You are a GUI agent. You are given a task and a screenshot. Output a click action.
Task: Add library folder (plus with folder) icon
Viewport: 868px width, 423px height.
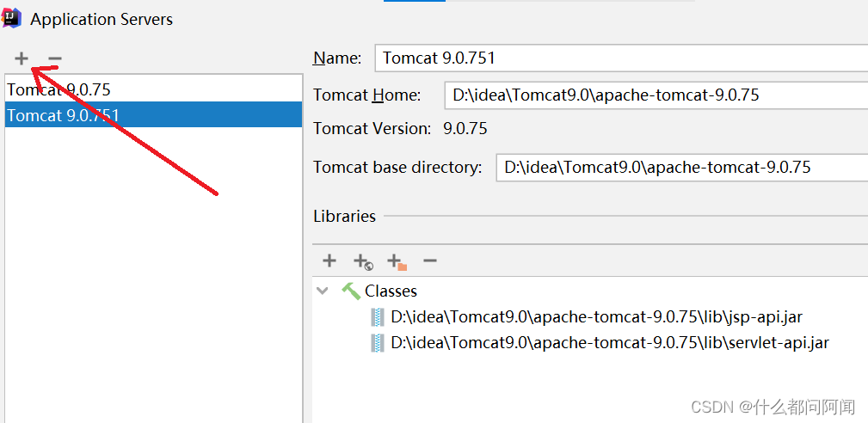pyautogui.click(x=397, y=261)
